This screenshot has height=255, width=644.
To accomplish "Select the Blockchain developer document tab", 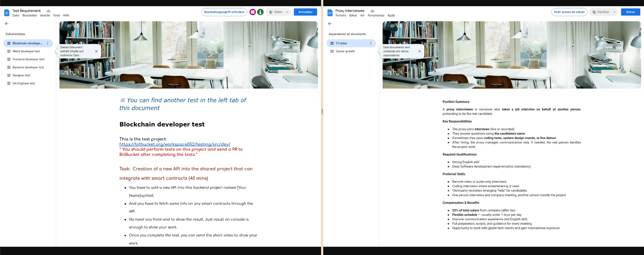I will point(28,43).
